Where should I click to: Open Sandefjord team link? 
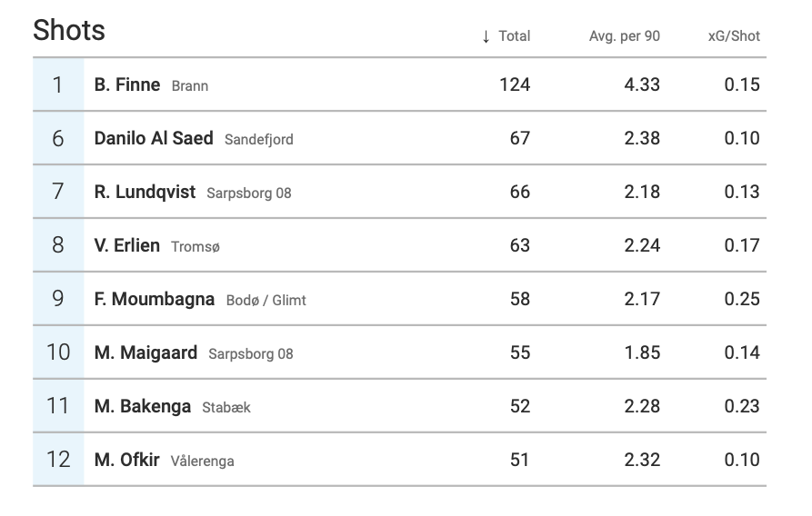click(x=259, y=140)
